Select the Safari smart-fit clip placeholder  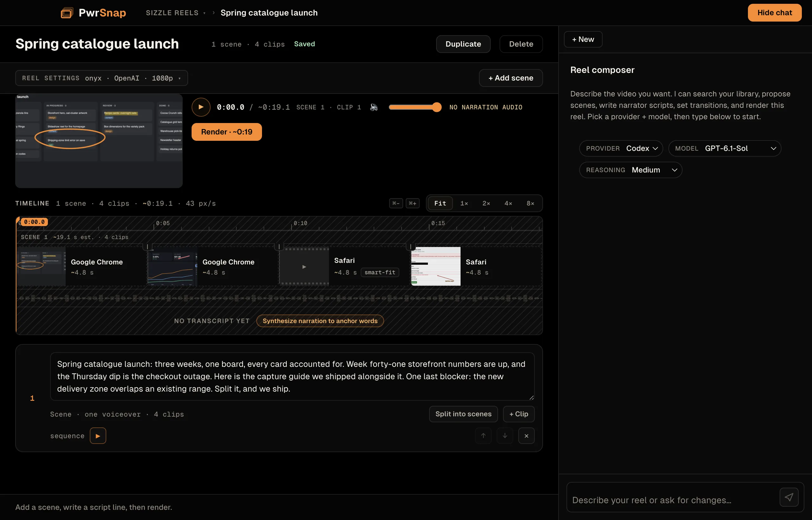(304, 267)
